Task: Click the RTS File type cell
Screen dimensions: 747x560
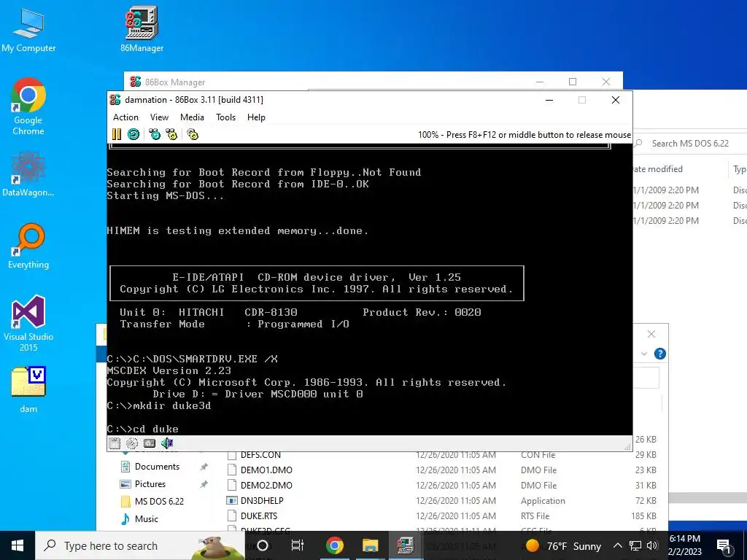Action: (x=535, y=516)
